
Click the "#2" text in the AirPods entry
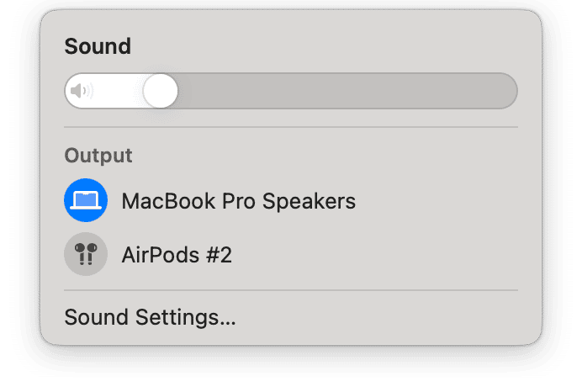pyautogui.click(x=217, y=255)
